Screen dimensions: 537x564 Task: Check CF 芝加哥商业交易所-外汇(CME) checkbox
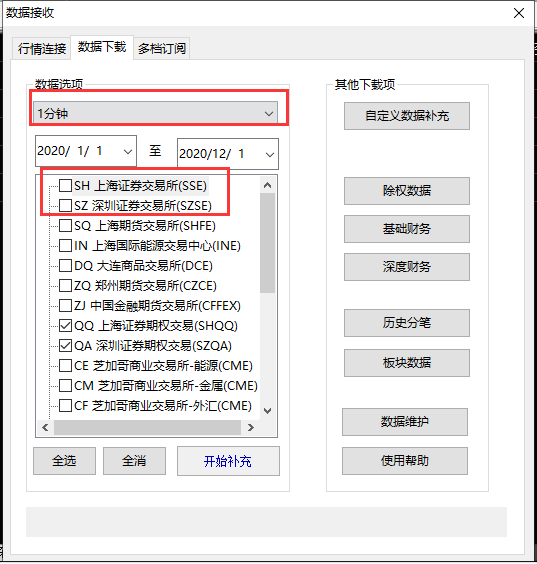click(x=65, y=405)
